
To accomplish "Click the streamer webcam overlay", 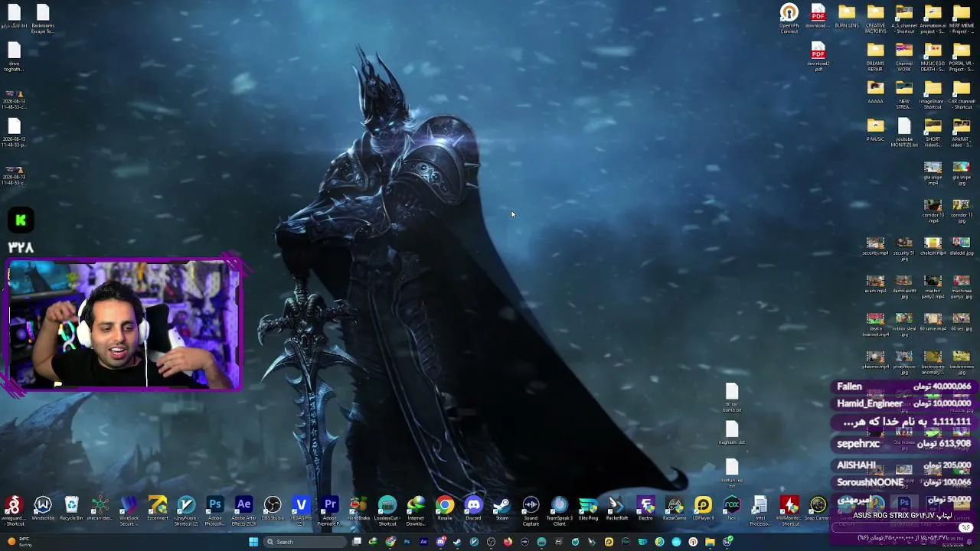I will 125,325.
